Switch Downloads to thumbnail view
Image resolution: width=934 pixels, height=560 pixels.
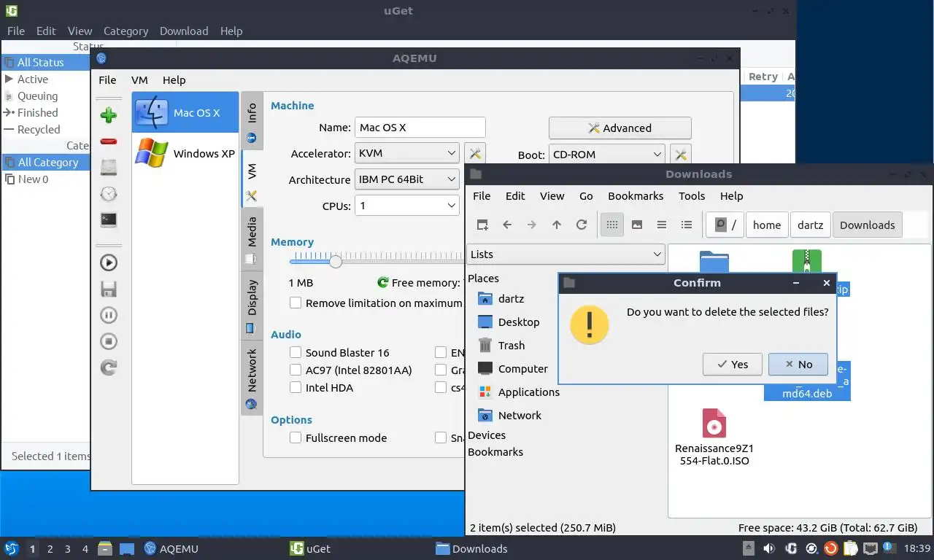[637, 225]
